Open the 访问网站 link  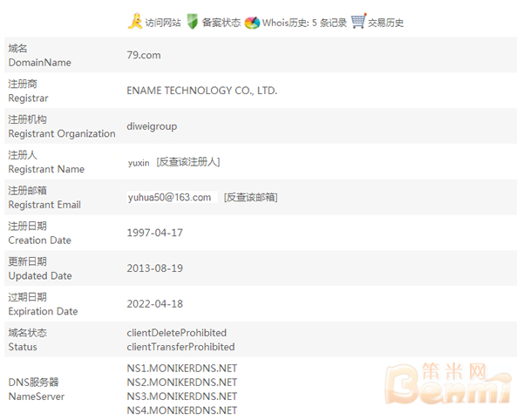coord(163,23)
